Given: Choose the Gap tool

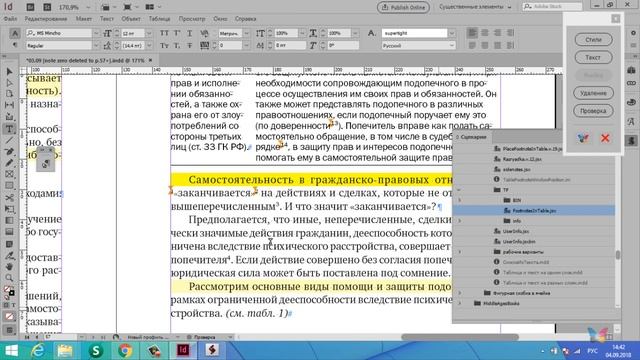Looking at the screenshot, I should pos(9,105).
